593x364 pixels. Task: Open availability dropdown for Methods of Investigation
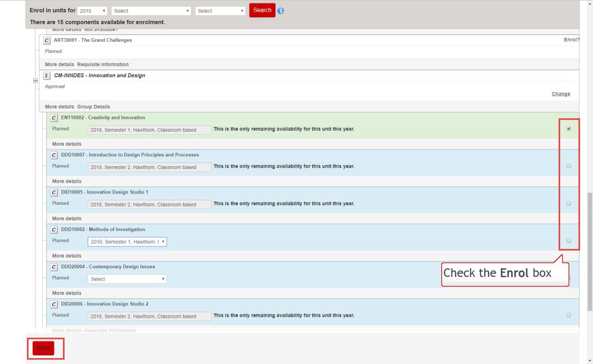tap(127, 242)
